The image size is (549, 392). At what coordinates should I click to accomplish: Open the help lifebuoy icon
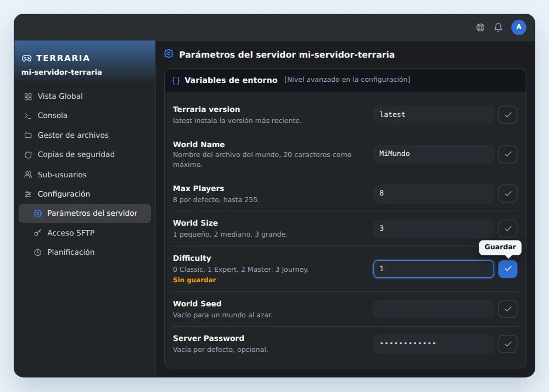point(480,27)
